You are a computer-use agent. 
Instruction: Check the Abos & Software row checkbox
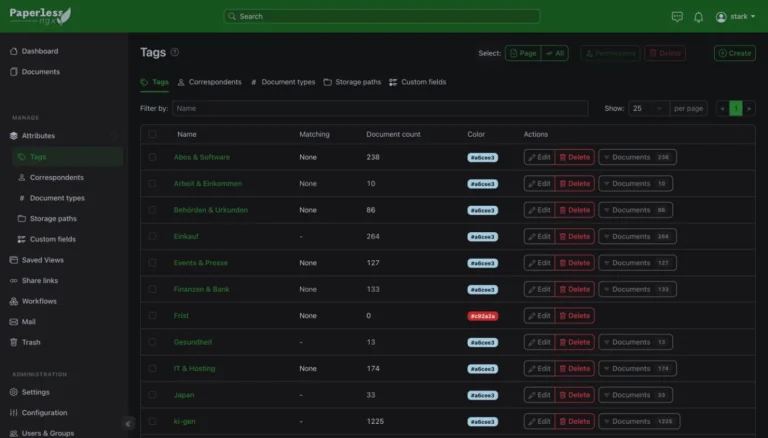[152, 157]
